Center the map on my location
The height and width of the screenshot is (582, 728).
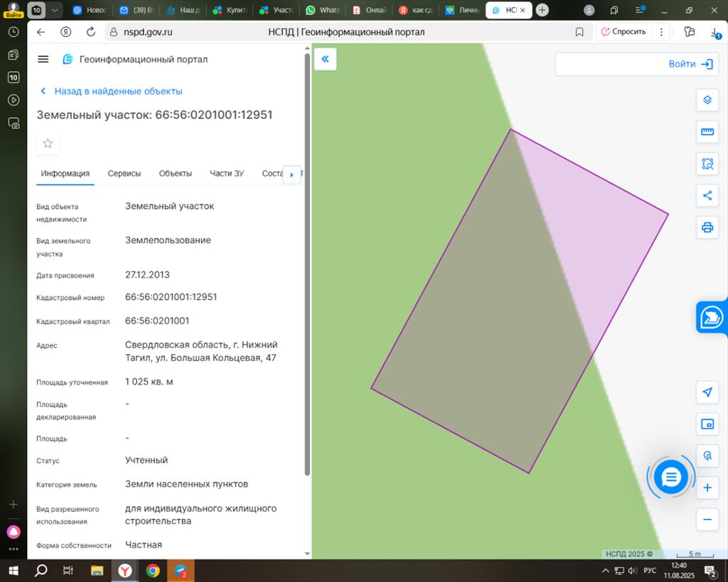coord(707,392)
